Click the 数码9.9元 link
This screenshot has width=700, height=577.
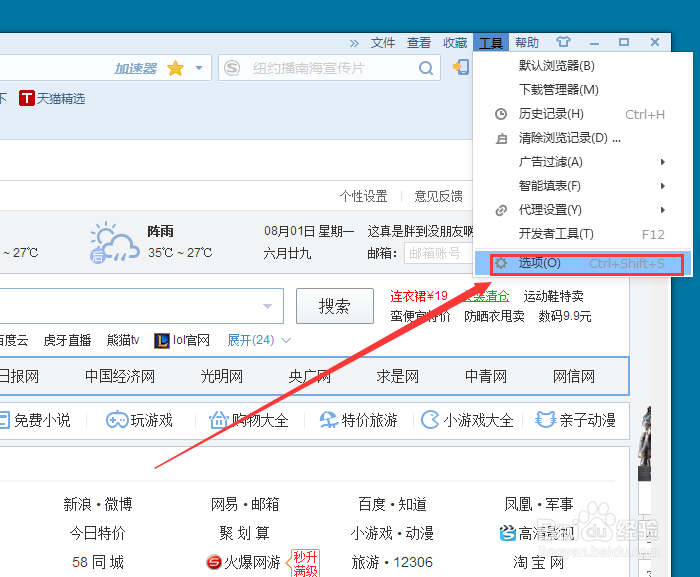(x=565, y=316)
